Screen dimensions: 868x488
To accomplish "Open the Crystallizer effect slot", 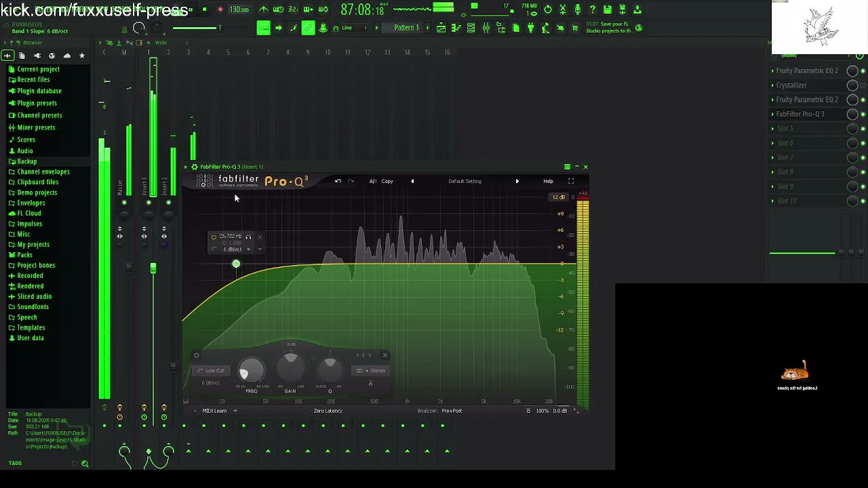I will (x=791, y=85).
